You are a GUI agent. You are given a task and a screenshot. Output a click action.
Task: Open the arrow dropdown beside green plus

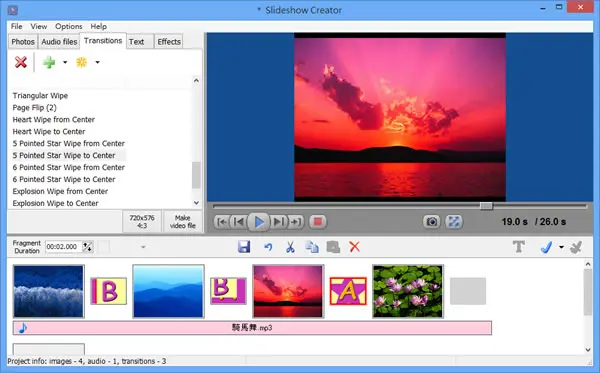coord(65,62)
